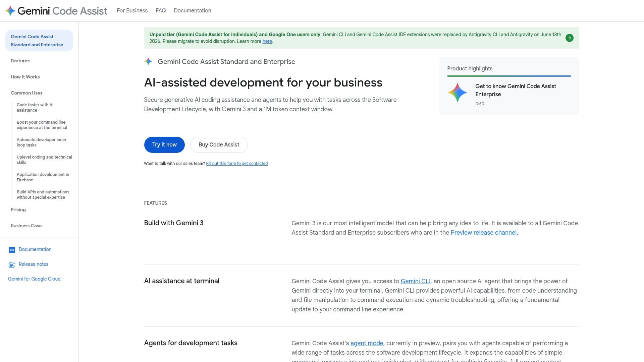Go to Business Case in sidebar
Viewport: 644px width, 362px height.
pyautogui.click(x=26, y=226)
